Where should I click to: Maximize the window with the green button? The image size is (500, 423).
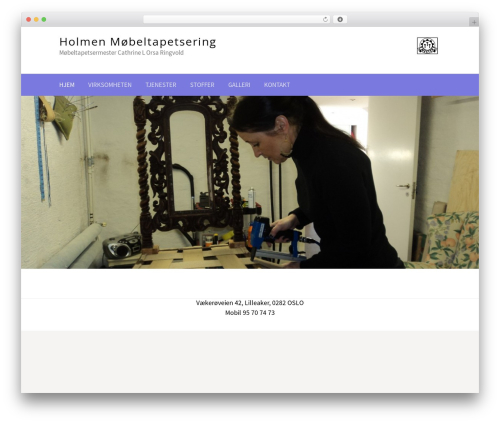pyautogui.click(x=44, y=20)
